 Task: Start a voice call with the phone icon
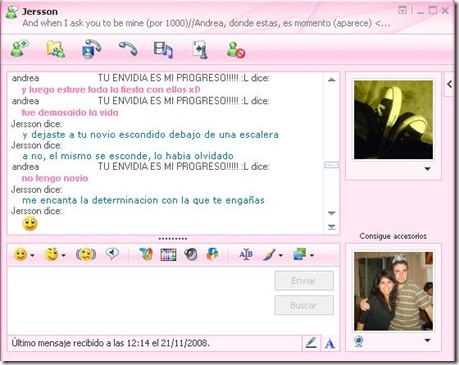click(x=128, y=49)
